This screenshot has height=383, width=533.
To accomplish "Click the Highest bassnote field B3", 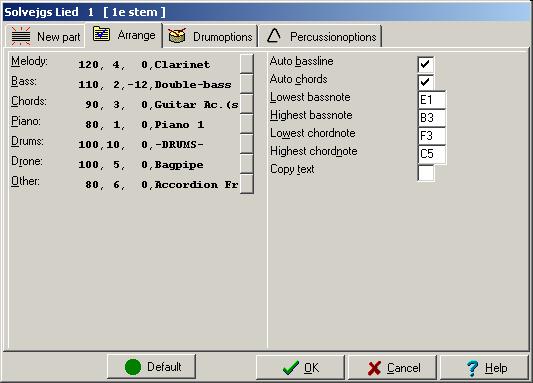I will click(432, 118).
